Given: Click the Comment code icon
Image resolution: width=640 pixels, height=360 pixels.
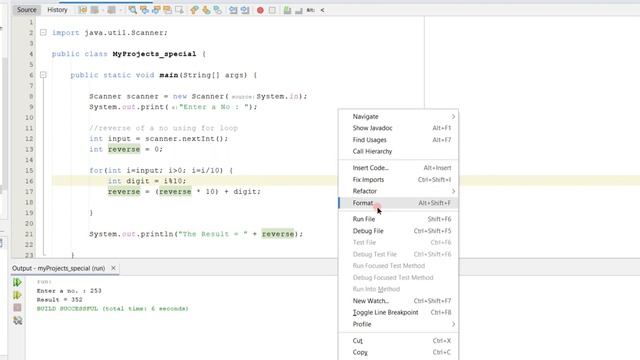Looking at the screenshot, I should (287, 10).
